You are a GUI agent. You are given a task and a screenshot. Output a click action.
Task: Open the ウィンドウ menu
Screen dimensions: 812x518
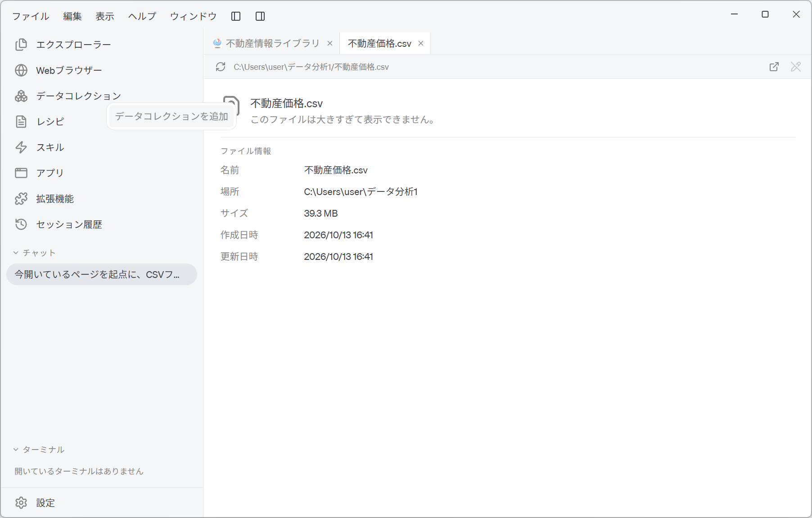click(x=194, y=16)
